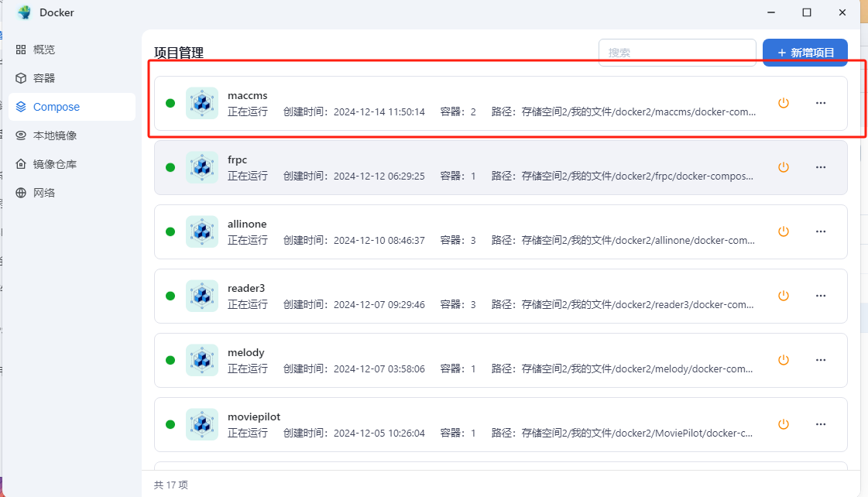Viewport: 868px width, 497px height.
Task: Open the 网络 network page
Action: (x=71, y=193)
